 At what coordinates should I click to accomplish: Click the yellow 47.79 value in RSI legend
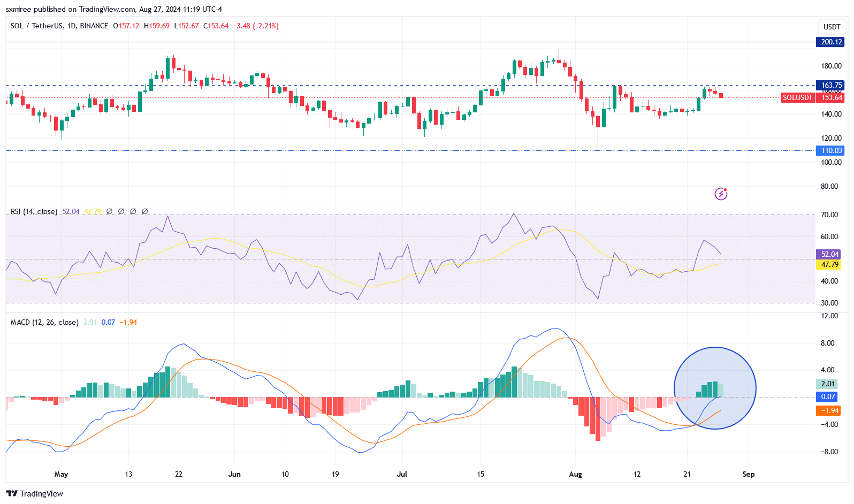tap(93, 211)
